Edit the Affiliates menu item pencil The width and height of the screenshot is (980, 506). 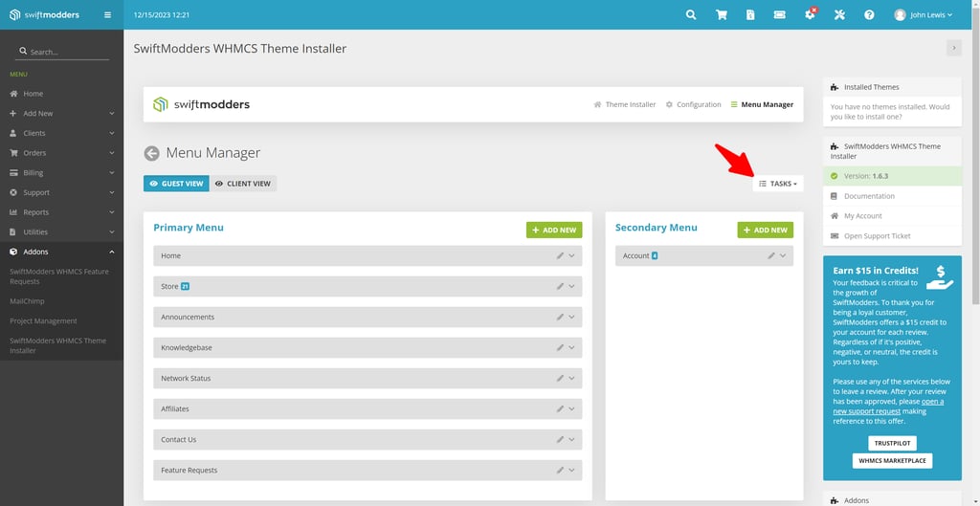point(560,408)
